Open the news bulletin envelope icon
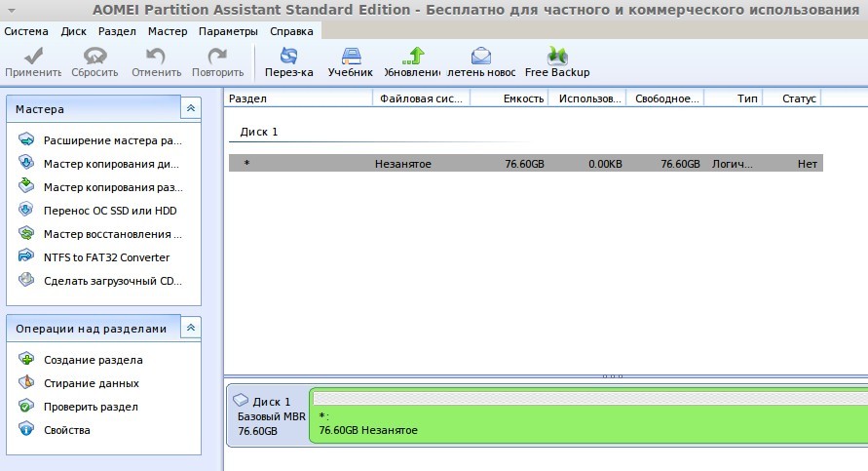This screenshot has height=471, width=868. (x=481, y=56)
